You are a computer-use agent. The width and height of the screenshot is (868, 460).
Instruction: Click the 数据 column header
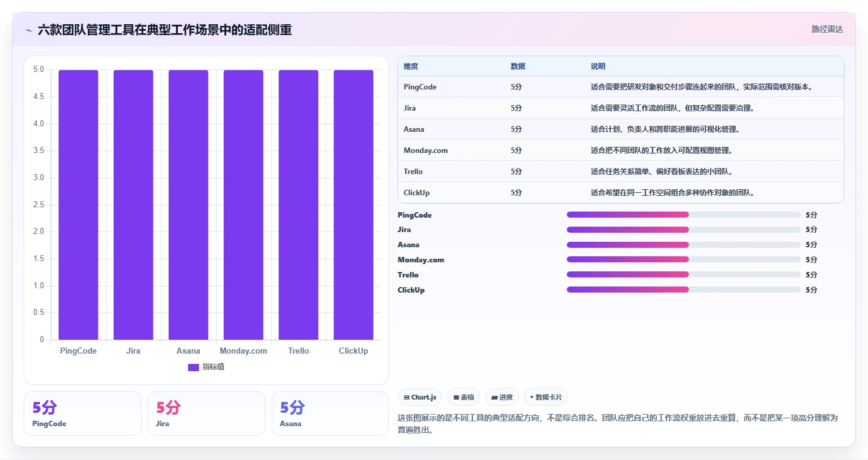point(518,66)
